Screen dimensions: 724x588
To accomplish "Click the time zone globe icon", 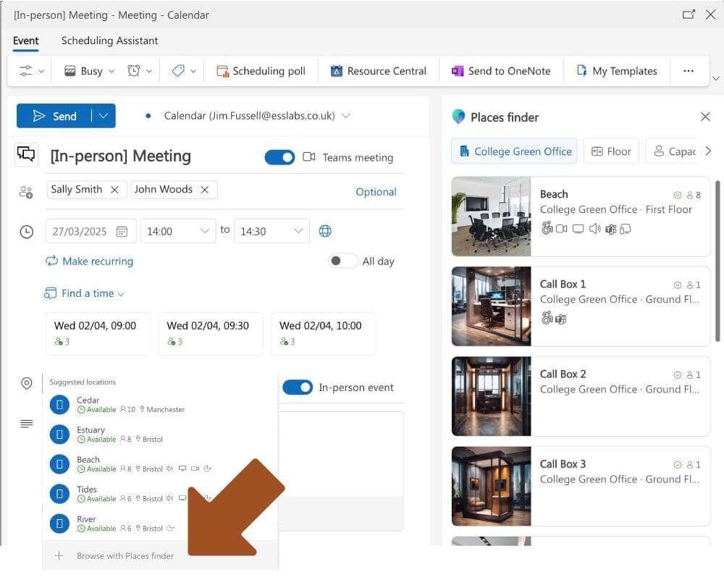I will (326, 231).
